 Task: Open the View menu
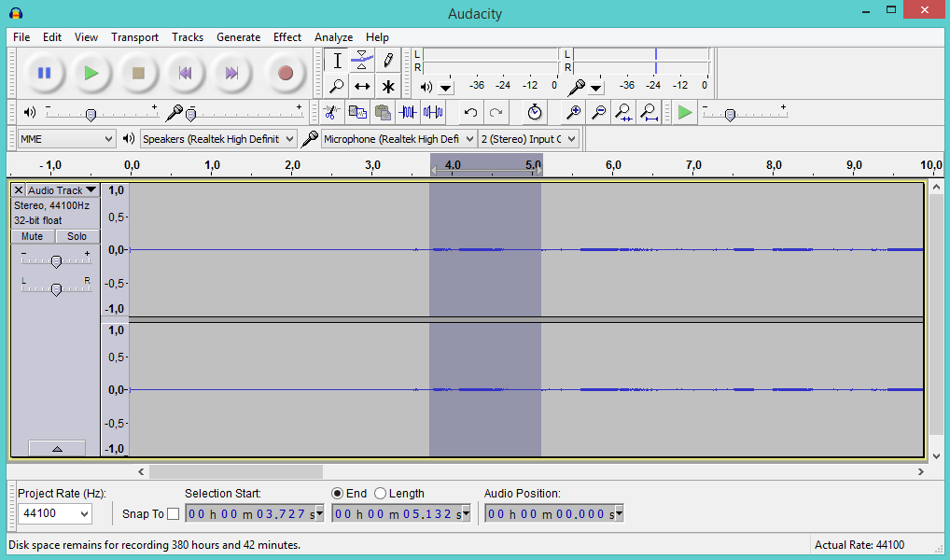(86, 37)
